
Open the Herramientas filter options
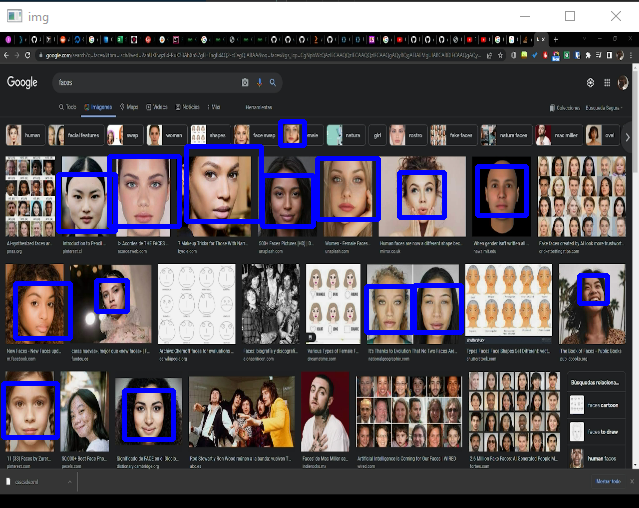tap(259, 108)
